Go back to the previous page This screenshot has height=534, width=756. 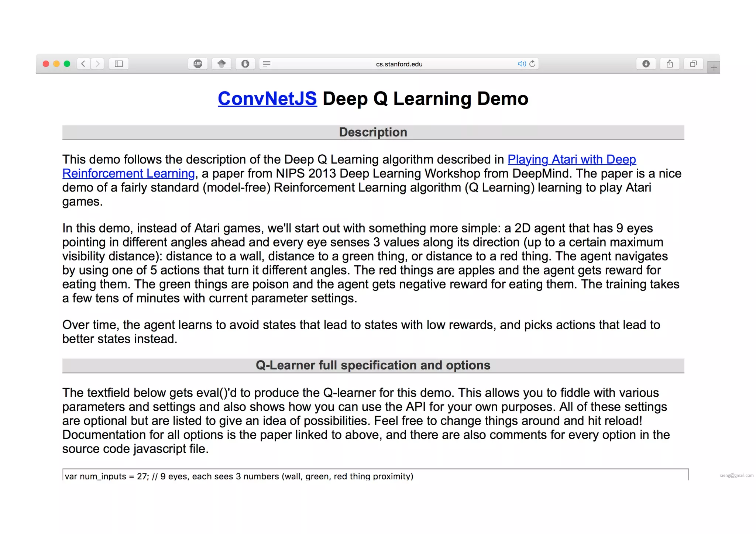click(83, 64)
